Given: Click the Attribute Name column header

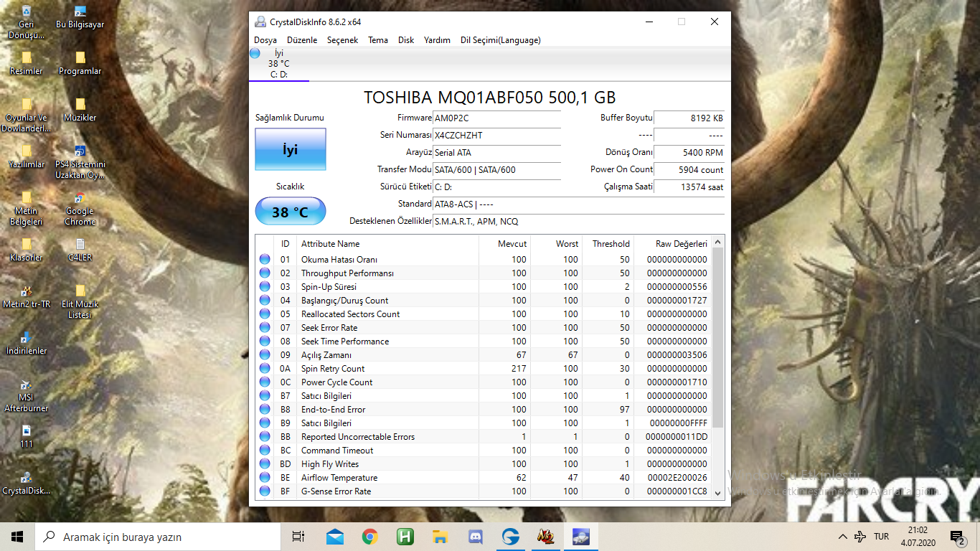Looking at the screenshot, I should pos(387,243).
